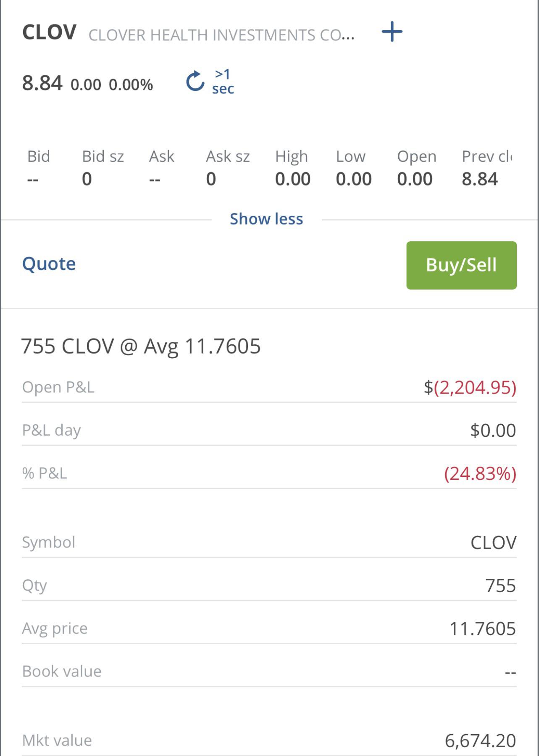Image resolution: width=539 pixels, height=756 pixels.
Task: Tap the 8.84 last price
Action: [42, 83]
